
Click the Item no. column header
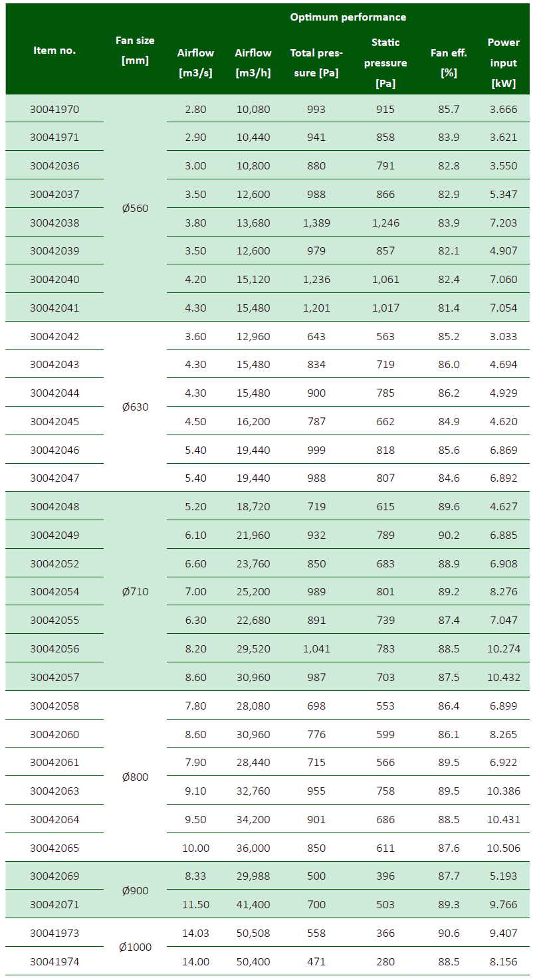[x=54, y=50]
